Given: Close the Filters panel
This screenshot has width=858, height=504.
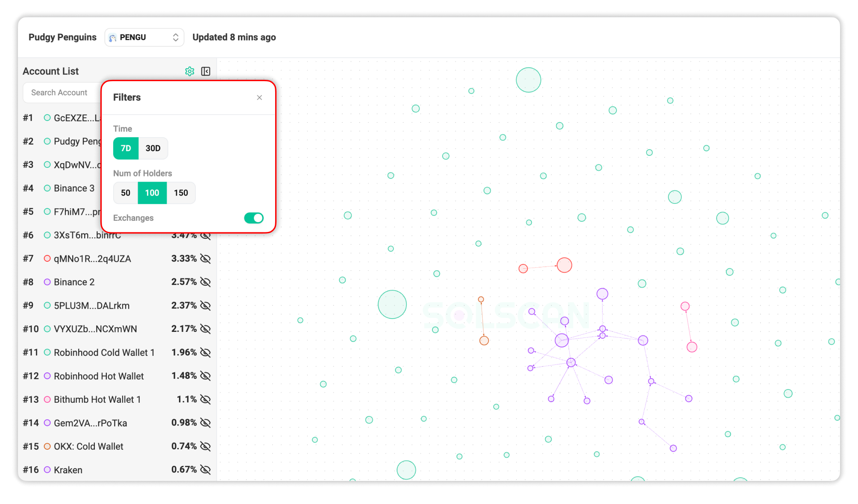Looking at the screenshot, I should coord(259,97).
